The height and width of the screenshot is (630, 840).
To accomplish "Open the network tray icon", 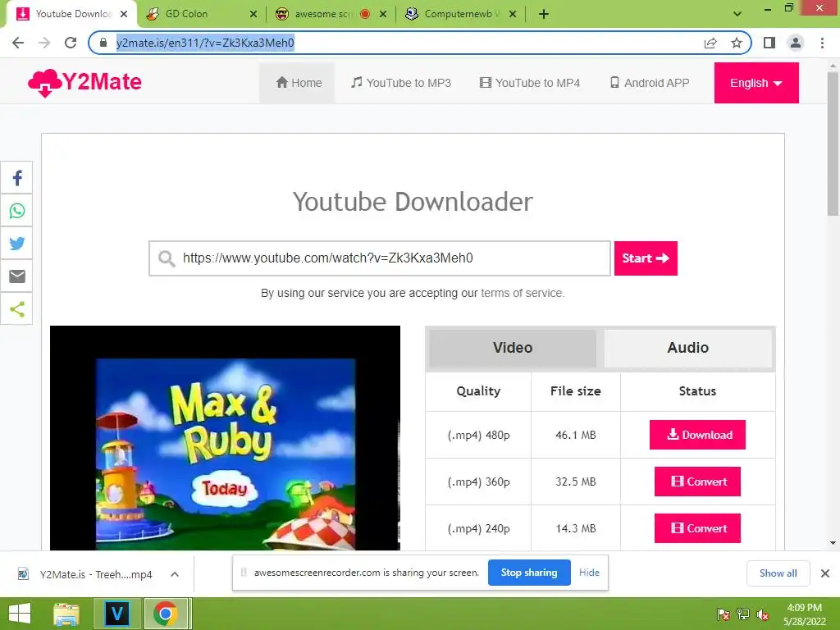I will [743, 614].
